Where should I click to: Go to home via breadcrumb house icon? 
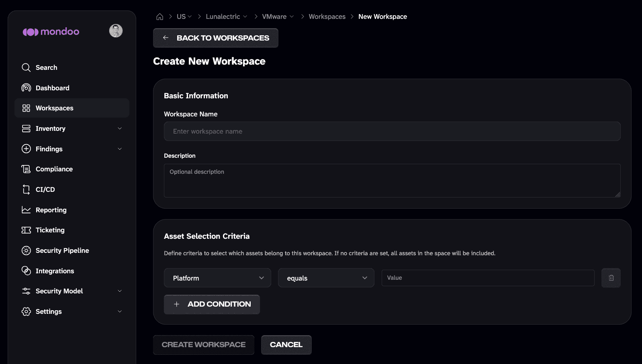coord(159,16)
